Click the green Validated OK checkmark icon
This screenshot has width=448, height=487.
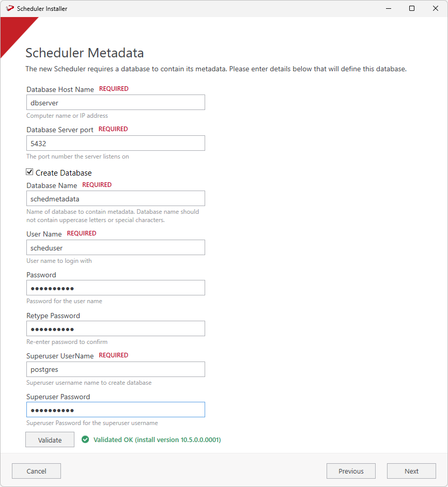[x=85, y=440]
